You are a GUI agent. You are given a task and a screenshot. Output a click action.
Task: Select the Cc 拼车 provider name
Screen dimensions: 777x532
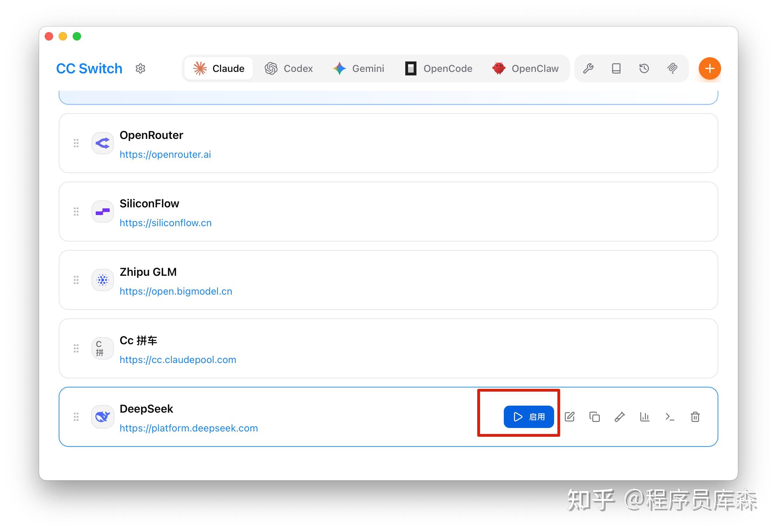[x=138, y=340]
